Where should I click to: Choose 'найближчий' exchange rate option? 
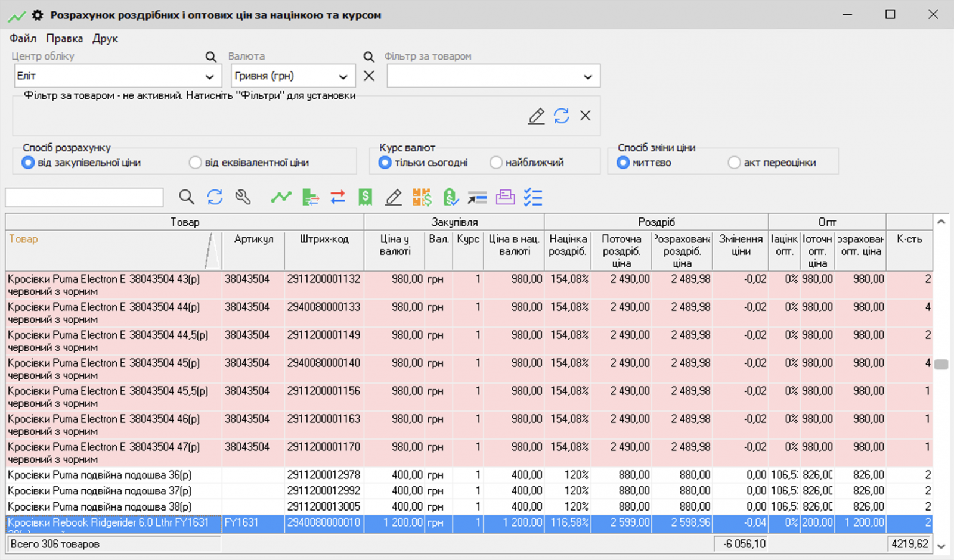coord(495,163)
